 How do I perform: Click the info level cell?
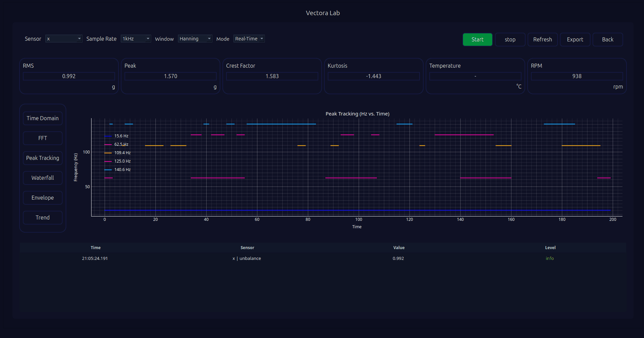coord(550,259)
